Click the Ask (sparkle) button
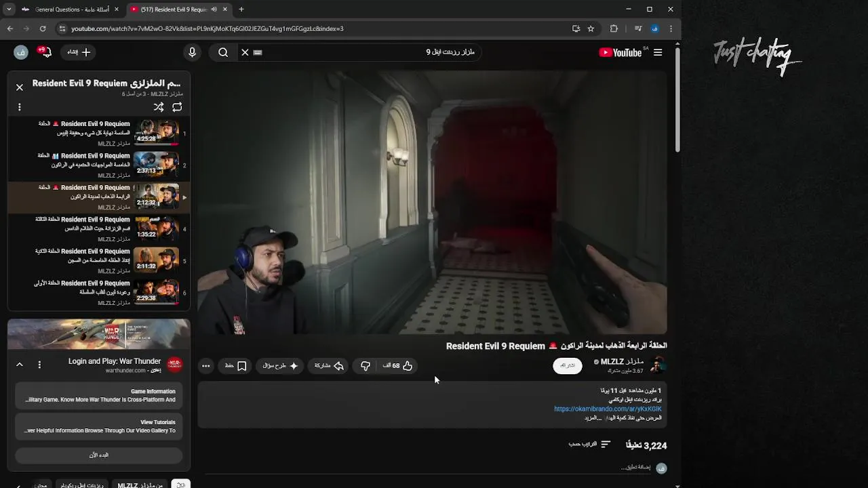868x488 pixels. 281,366
